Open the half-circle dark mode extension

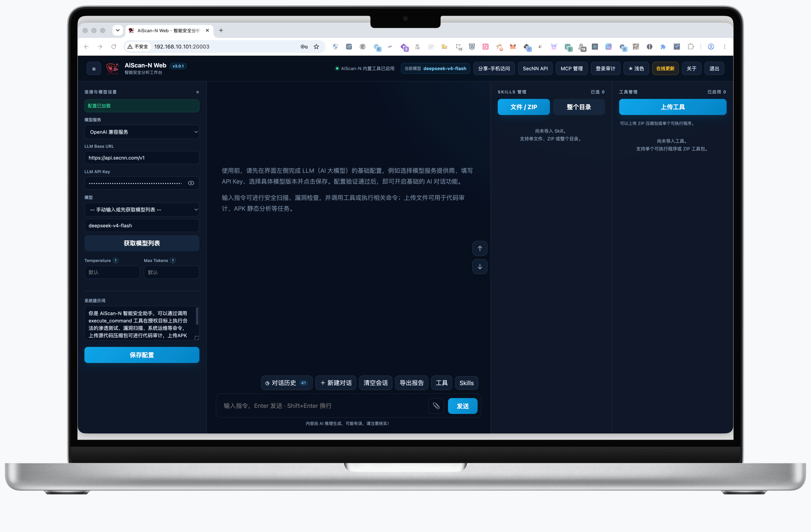pyautogui.click(x=650, y=47)
